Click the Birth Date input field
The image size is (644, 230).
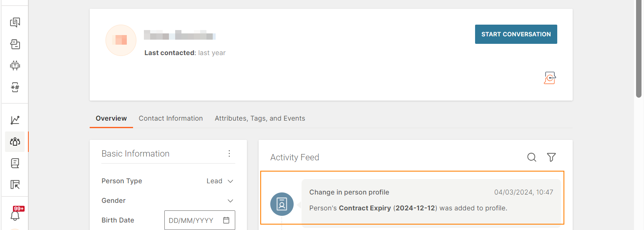click(200, 220)
